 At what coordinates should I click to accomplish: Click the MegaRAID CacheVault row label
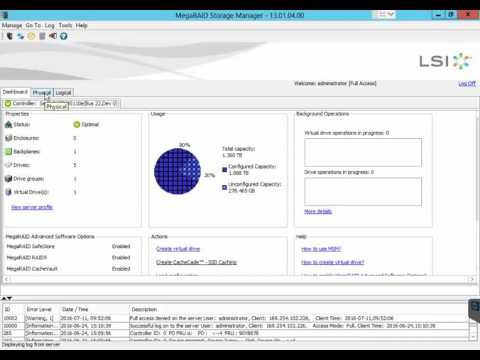[32, 269]
